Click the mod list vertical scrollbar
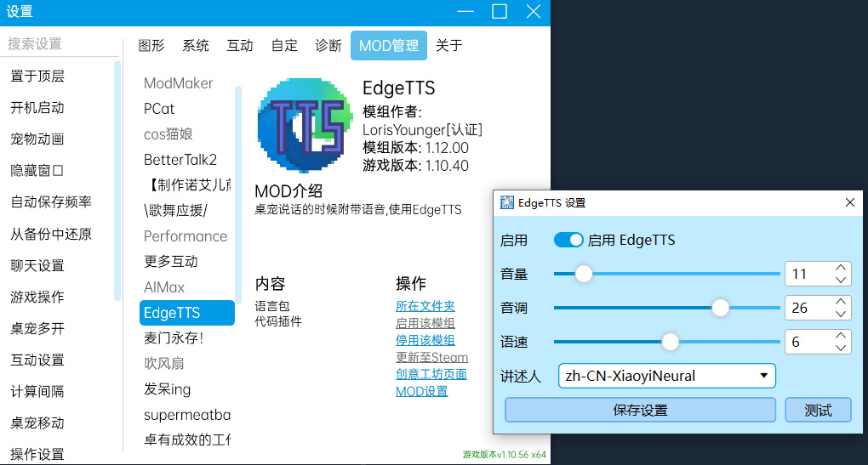The image size is (868, 465). [x=238, y=195]
